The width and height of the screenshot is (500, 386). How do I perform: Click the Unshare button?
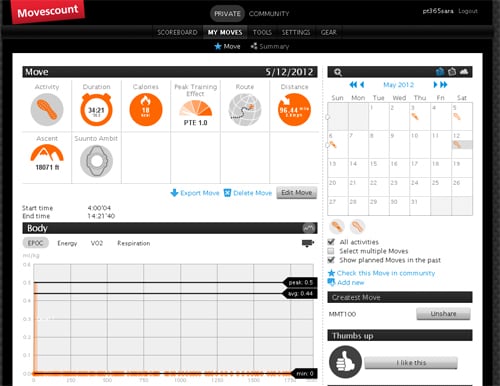click(443, 314)
